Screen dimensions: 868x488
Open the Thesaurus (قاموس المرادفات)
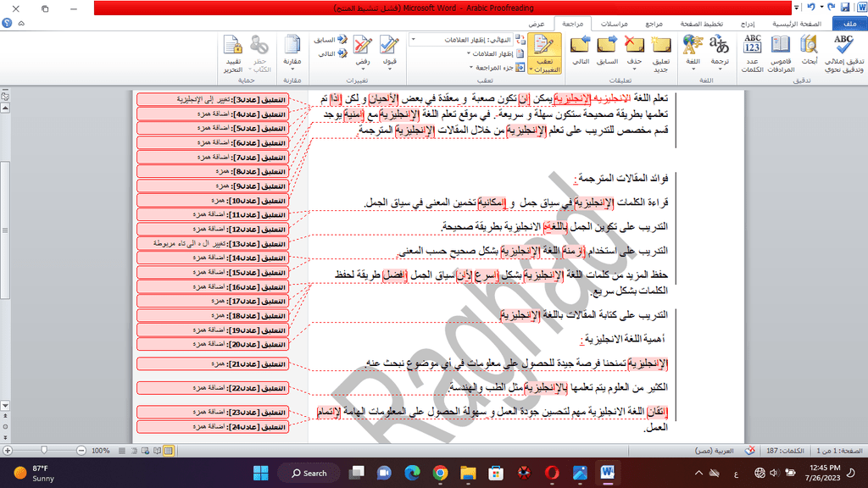pyautogui.click(x=781, y=53)
